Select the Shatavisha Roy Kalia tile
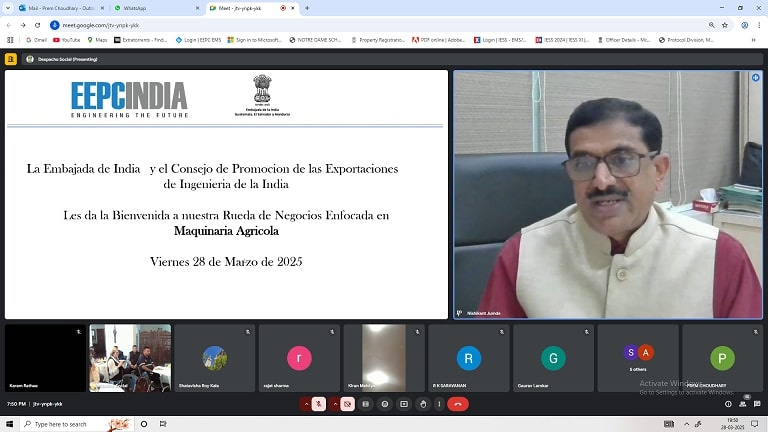 click(x=215, y=358)
